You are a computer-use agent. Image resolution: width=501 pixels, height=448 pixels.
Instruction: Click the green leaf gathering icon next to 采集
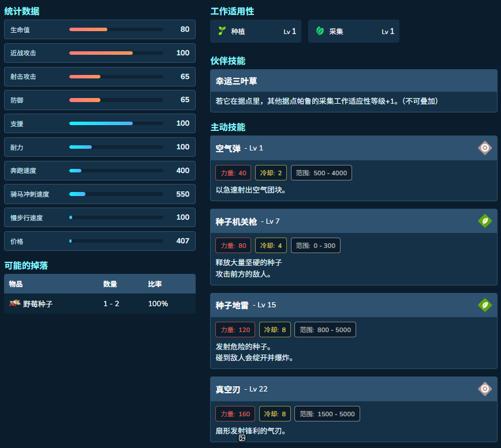[320, 31]
